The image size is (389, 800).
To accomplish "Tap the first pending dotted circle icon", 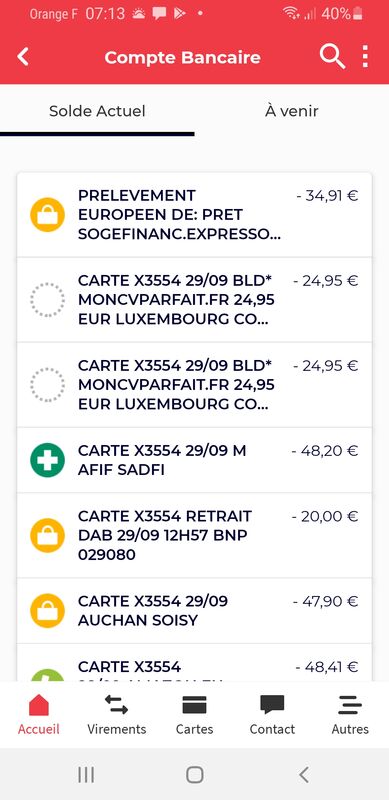I will [47, 300].
